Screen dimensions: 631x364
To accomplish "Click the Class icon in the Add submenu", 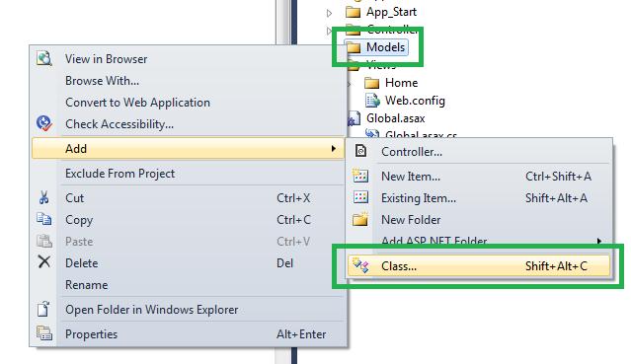I will [360, 266].
